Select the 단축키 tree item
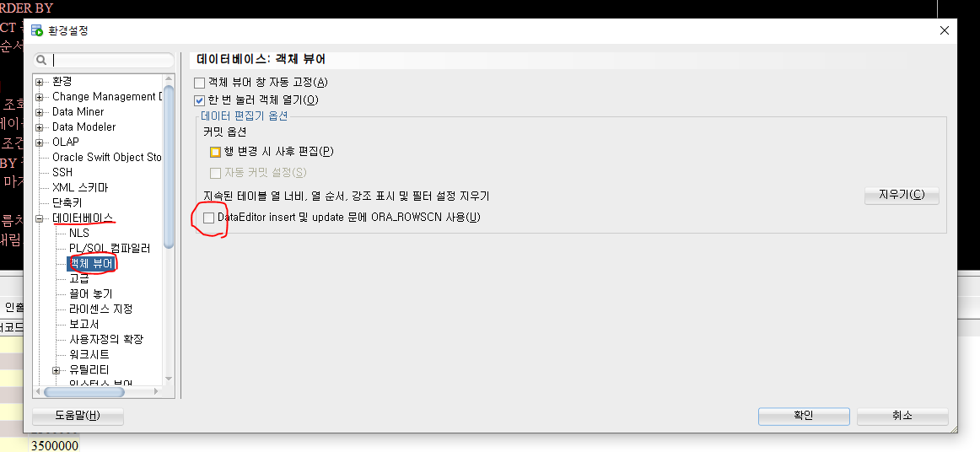The width and height of the screenshot is (980, 452). pyautogui.click(x=67, y=203)
